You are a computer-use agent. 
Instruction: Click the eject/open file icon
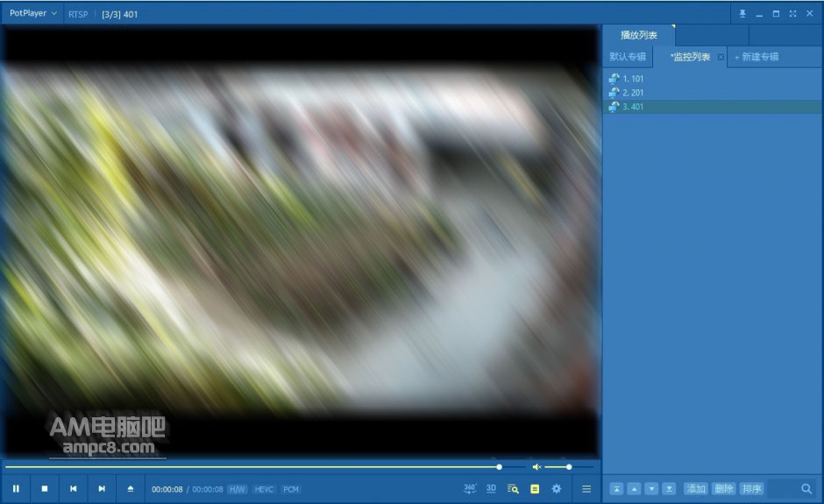(x=131, y=489)
